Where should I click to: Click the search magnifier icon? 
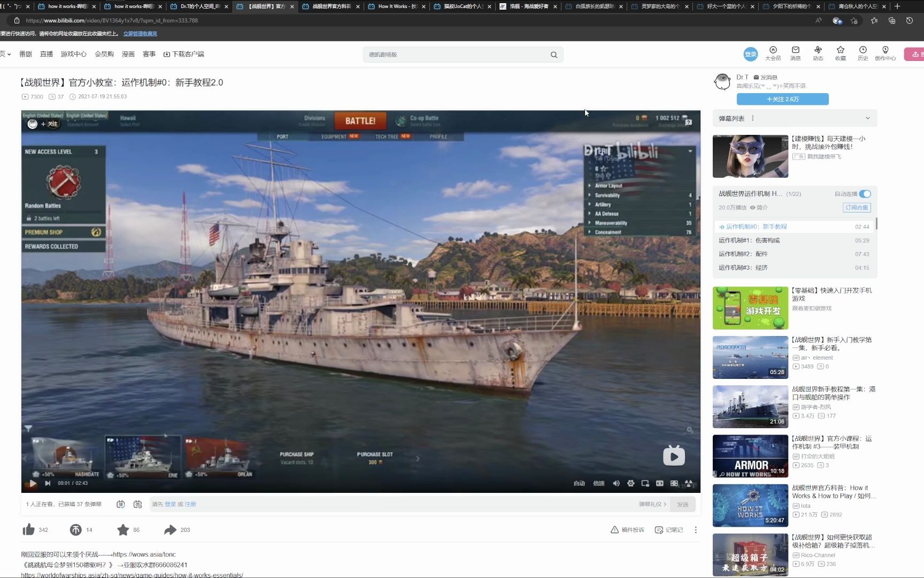click(554, 55)
